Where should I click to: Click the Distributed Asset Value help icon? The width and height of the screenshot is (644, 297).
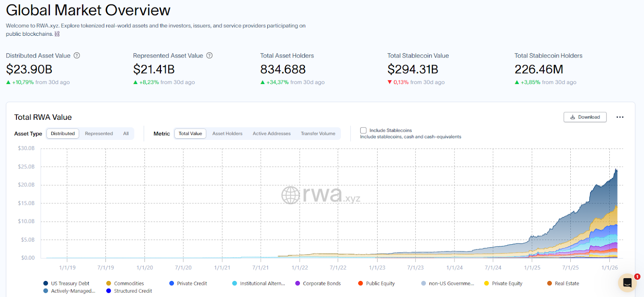click(x=77, y=55)
